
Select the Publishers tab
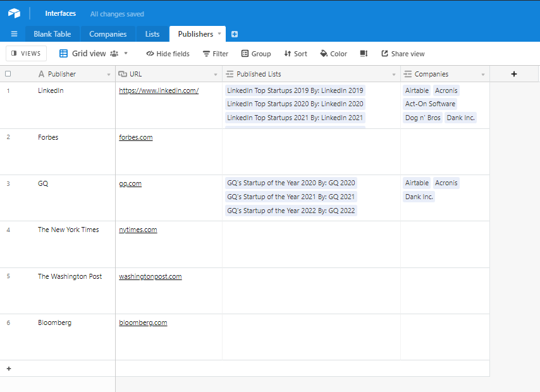pyautogui.click(x=195, y=34)
